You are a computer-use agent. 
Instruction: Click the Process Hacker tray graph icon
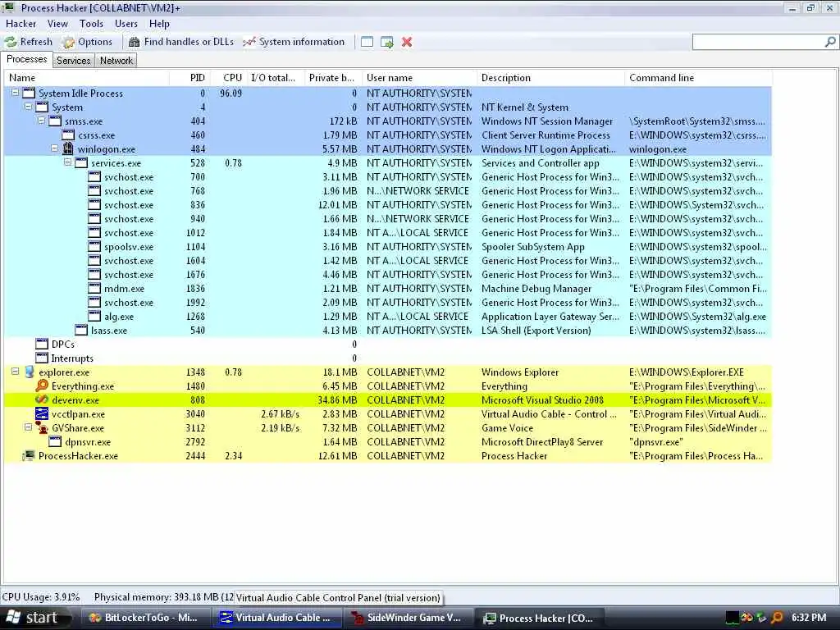733,618
